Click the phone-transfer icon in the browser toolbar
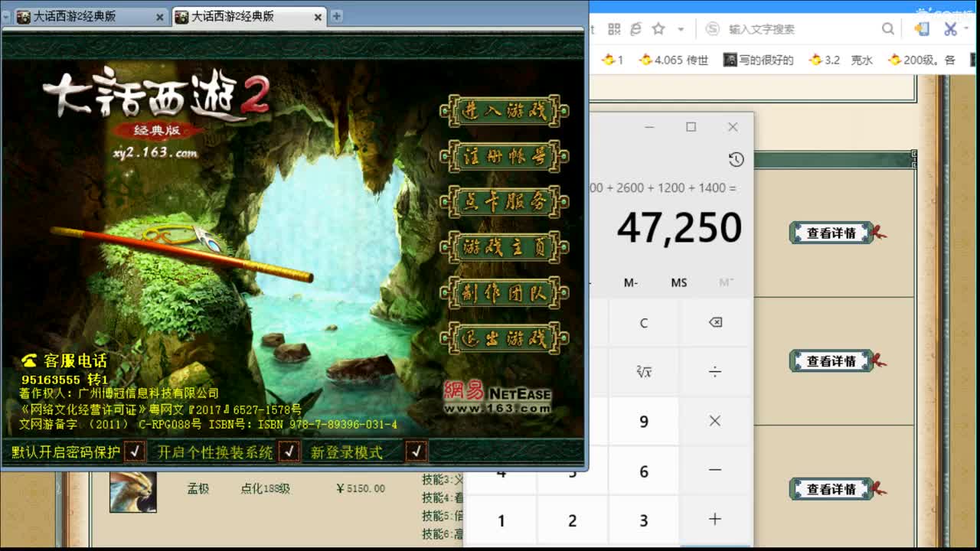 [922, 29]
